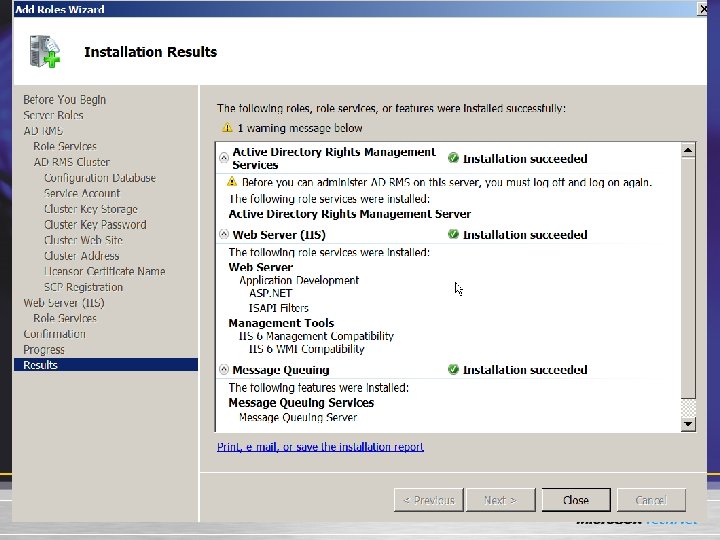Viewport: 720px width, 540px height.
Task: Click the Close button
Action: pyautogui.click(x=576, y=500)
